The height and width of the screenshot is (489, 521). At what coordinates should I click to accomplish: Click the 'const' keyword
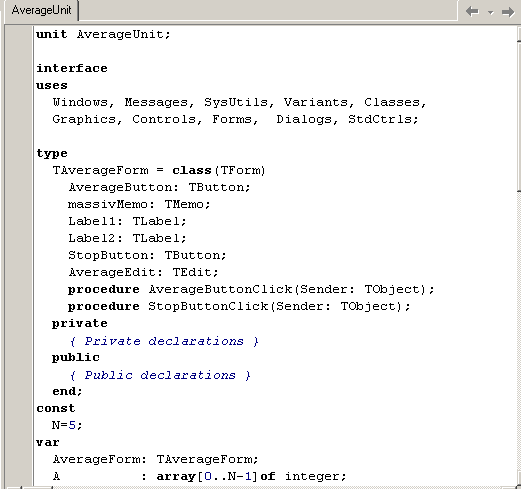coord(56,408)
